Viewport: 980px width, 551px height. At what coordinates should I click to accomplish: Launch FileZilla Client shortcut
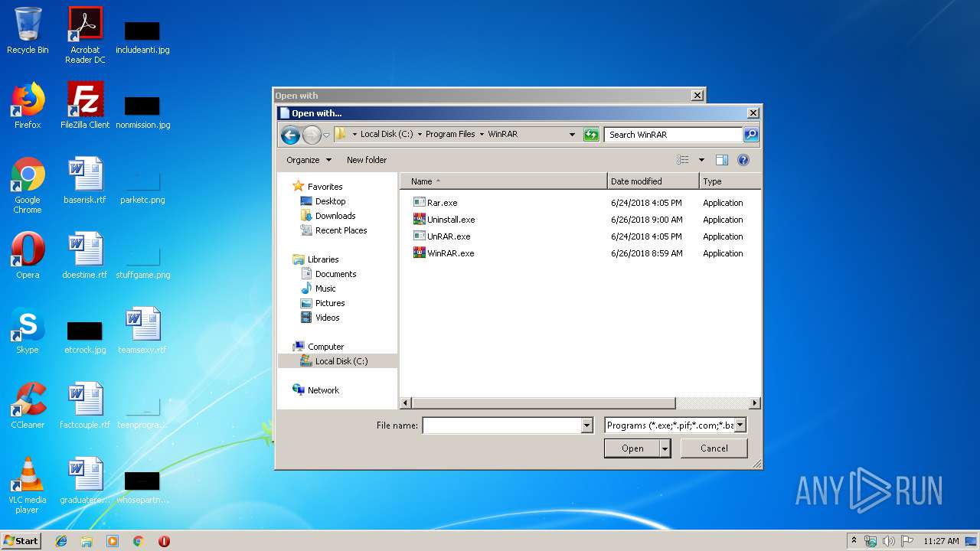click(x=85, y=106)
